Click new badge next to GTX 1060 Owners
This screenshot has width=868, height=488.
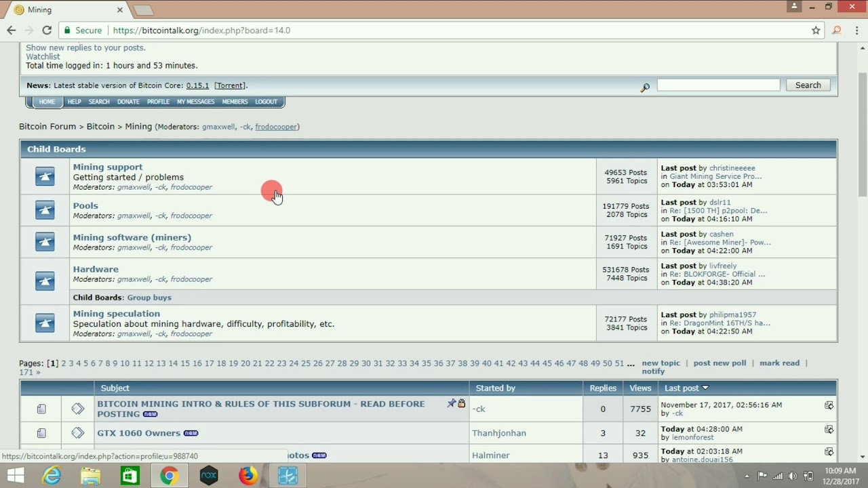pos(191,433)
